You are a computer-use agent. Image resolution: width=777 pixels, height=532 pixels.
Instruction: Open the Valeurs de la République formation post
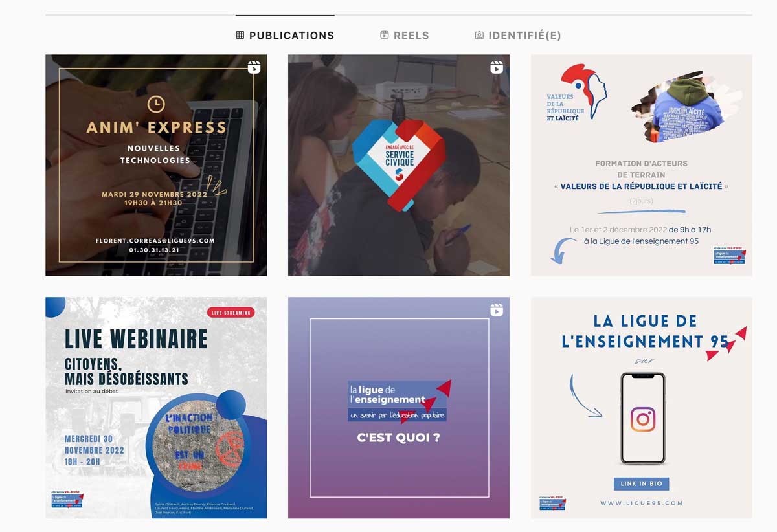pos(642,165)
